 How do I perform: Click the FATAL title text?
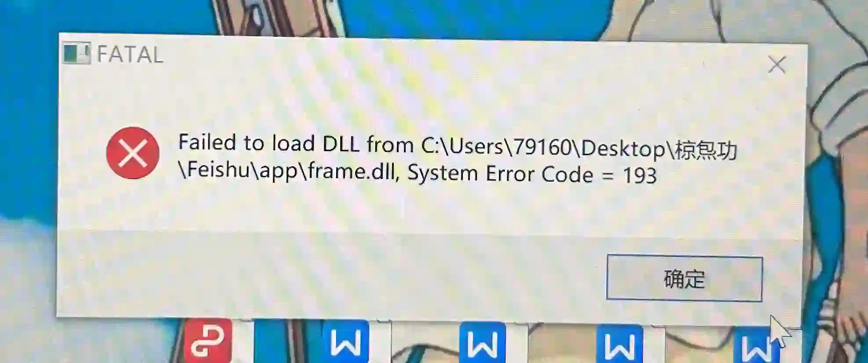pos(130,54)
